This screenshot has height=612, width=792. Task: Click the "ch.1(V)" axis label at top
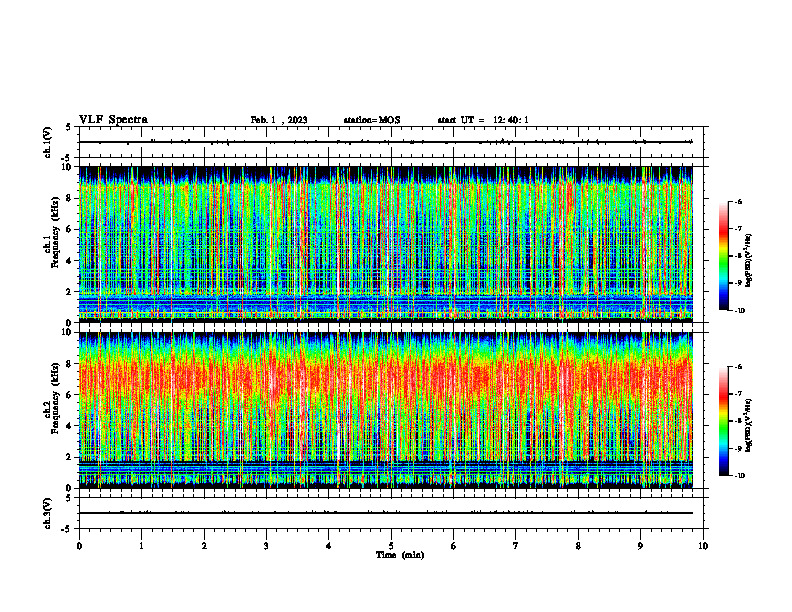click(x=47, y=142)
